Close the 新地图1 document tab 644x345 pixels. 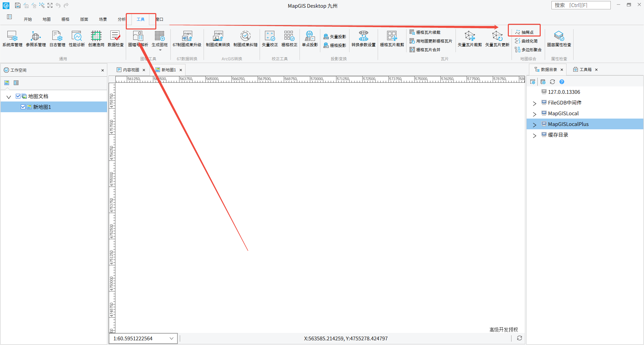[x=181, y=70]
